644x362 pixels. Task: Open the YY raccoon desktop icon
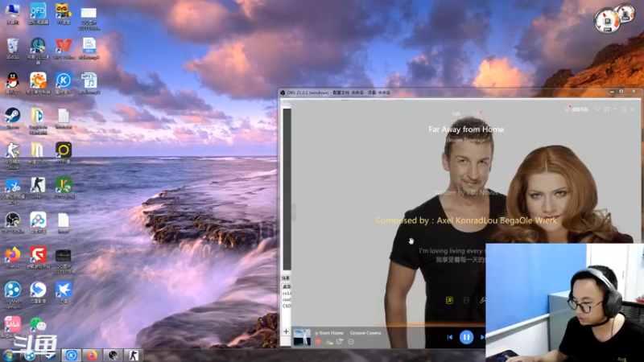[x=64, y=13]
